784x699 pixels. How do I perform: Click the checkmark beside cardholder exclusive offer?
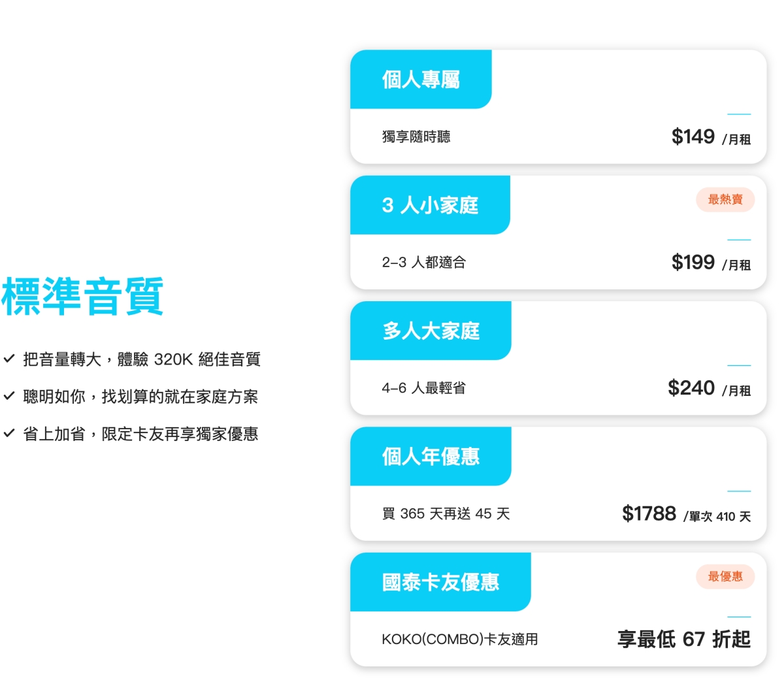(x=9, y=433)
